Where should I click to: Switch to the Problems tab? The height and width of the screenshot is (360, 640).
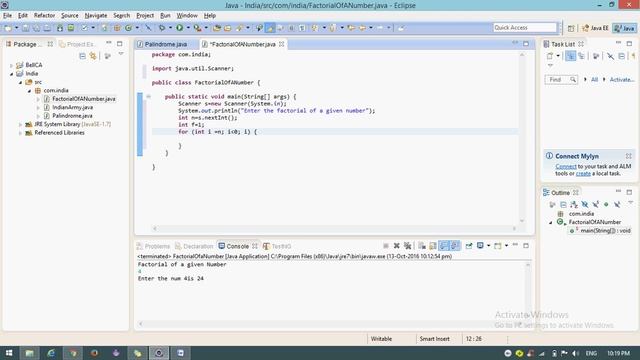[x=153, y=246]
